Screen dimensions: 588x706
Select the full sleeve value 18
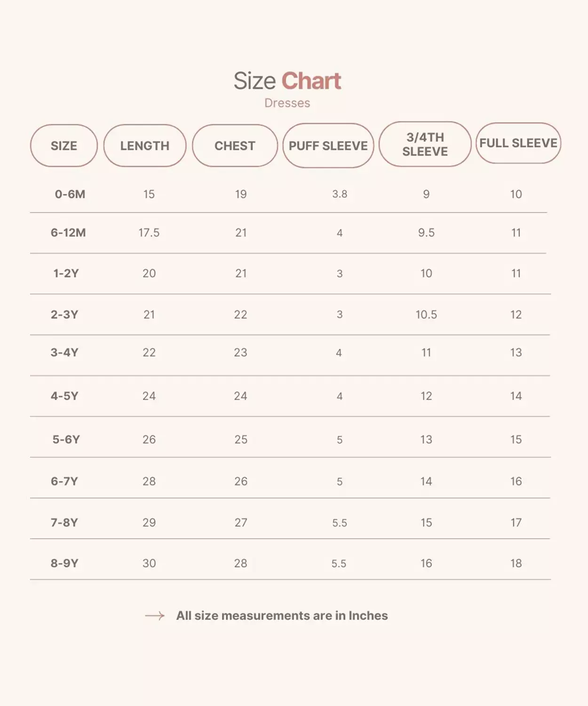pos(516,563)
